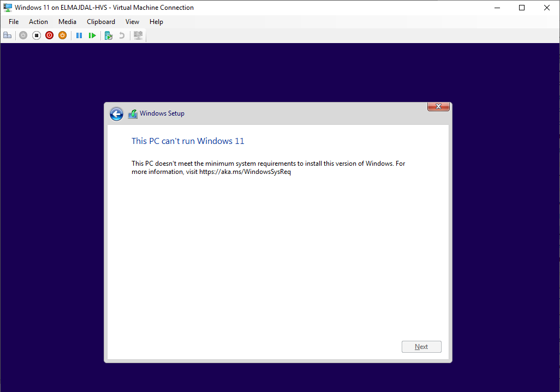Open the Action menu
This screenshot has height=392, width=560.
38,22
